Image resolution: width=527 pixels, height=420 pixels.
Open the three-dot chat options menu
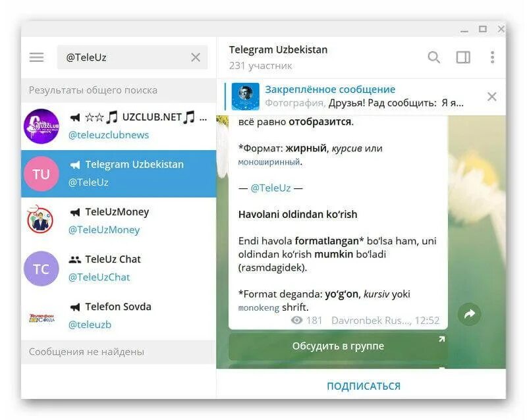pos(492,57)
